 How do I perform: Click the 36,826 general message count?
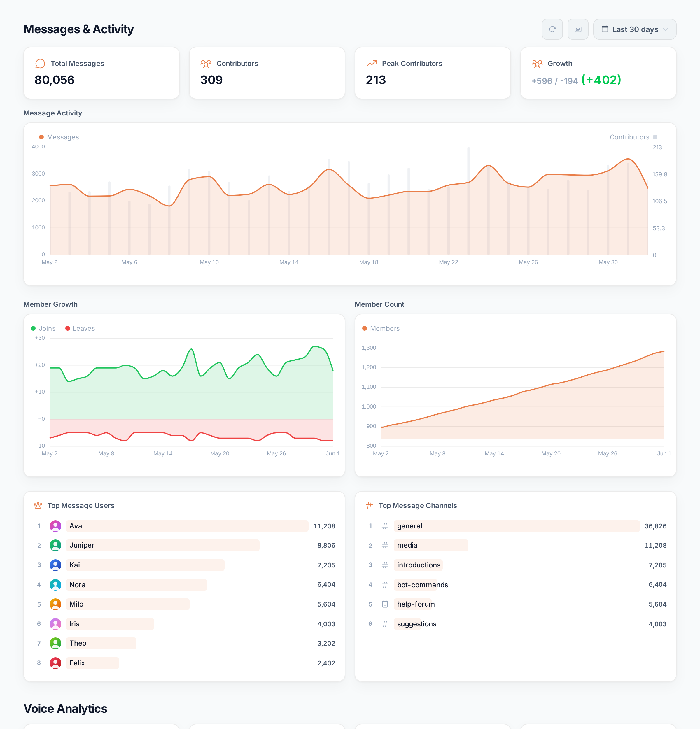[x=655, y=526]
